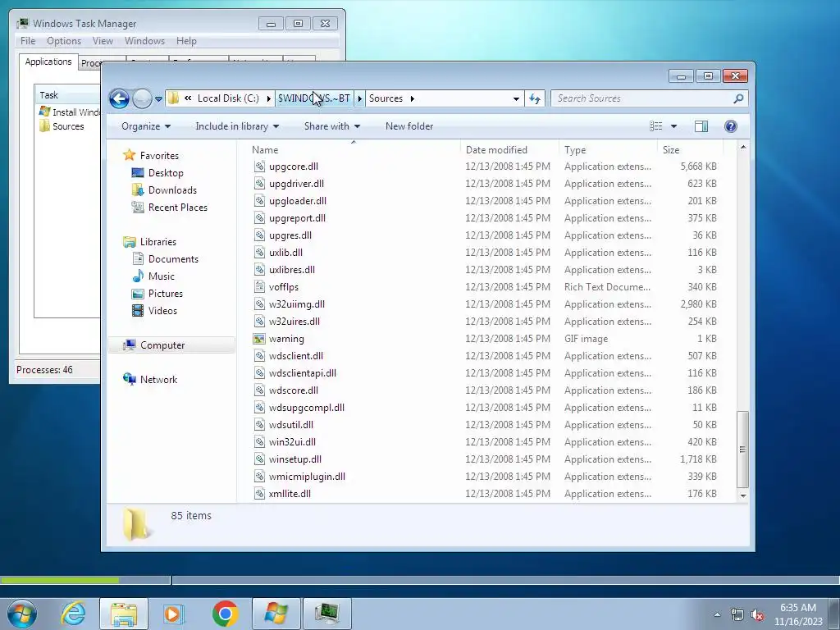Change your view icon button
Screen dimensions: 840x630
(x=655, y=126)
